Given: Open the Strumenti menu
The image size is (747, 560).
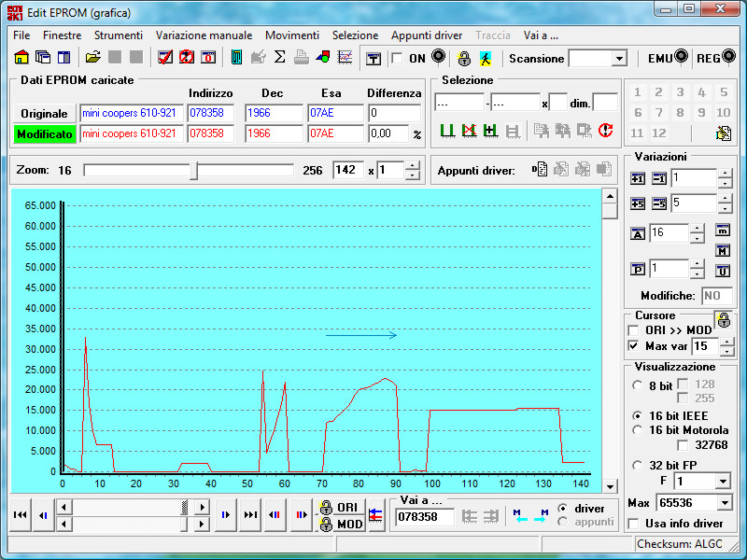Looking at the screenshot, I should (x=119, y=35).
